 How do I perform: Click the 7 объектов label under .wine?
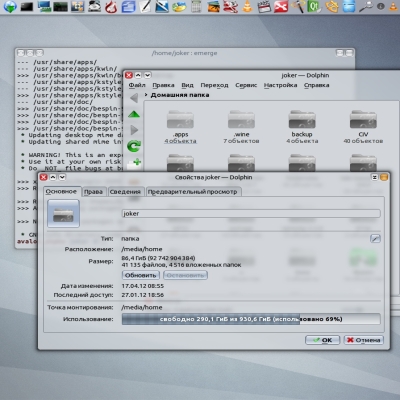[241, 141]
